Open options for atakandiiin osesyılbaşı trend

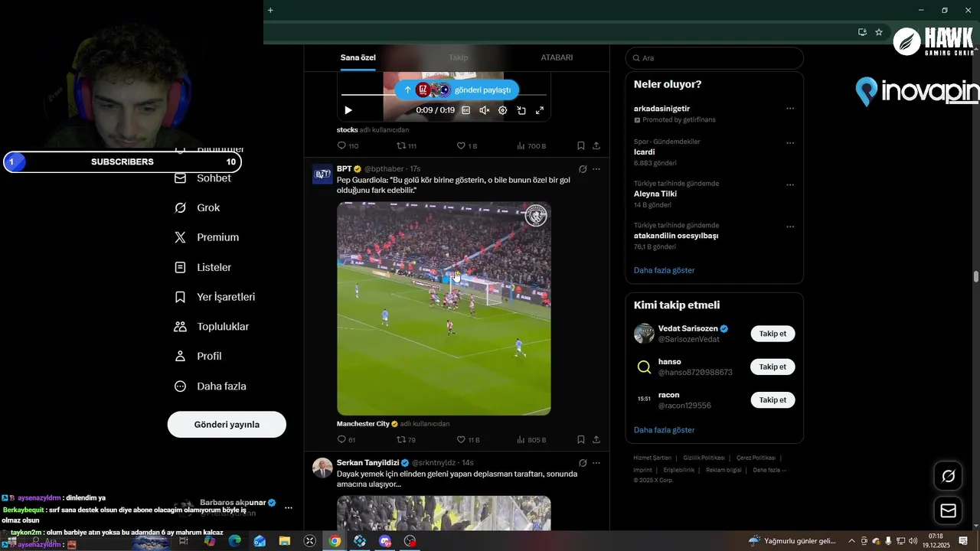(790, 227)
